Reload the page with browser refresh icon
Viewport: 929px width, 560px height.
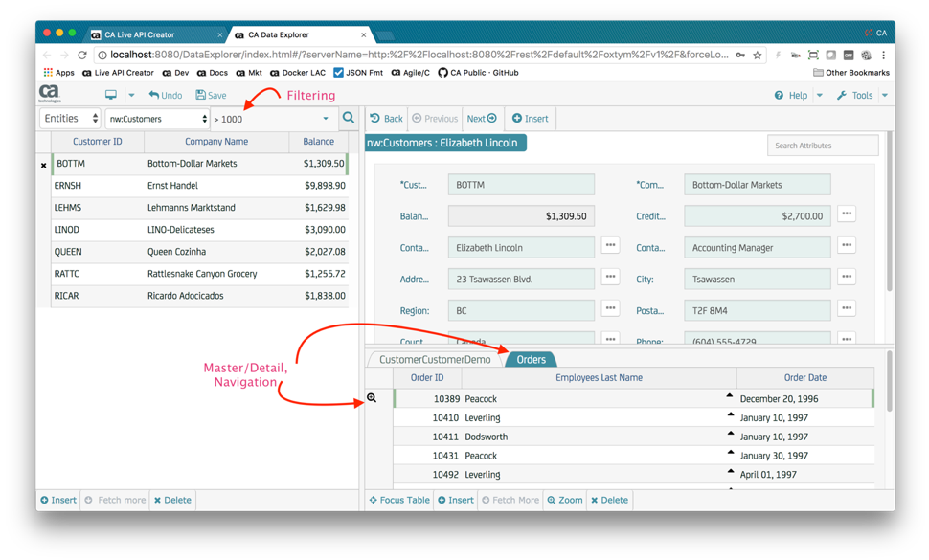tap(82, 56)
